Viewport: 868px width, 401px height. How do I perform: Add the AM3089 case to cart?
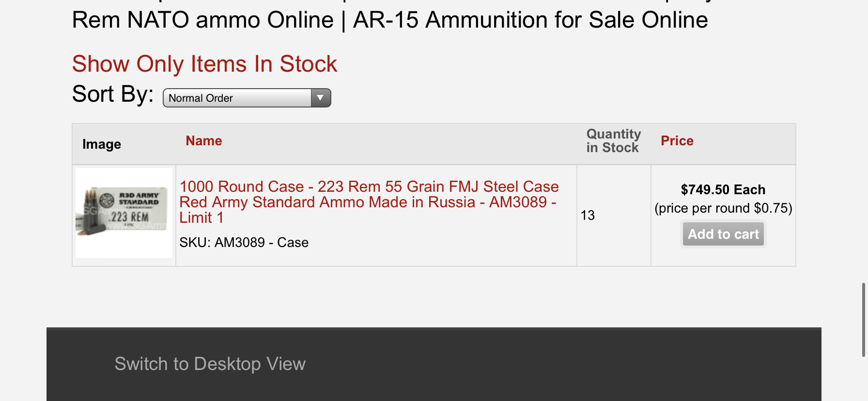[x=723, y=234]
